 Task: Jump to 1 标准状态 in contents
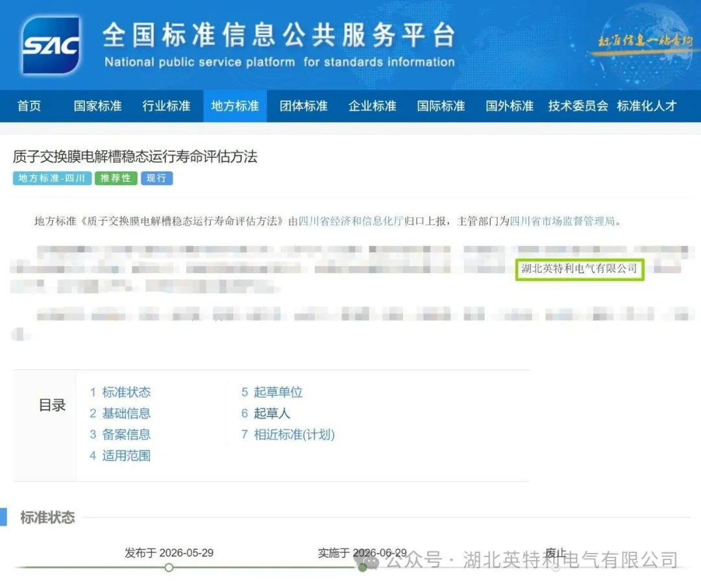[x=120, y=392]
